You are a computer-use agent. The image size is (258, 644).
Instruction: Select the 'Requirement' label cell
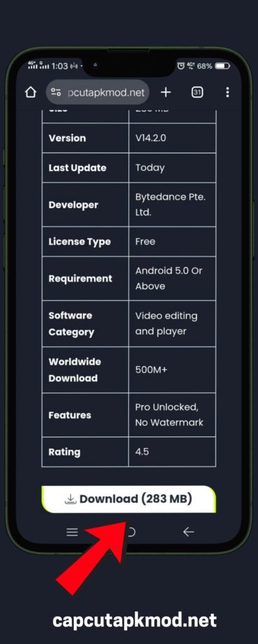(x=86, y=279)
